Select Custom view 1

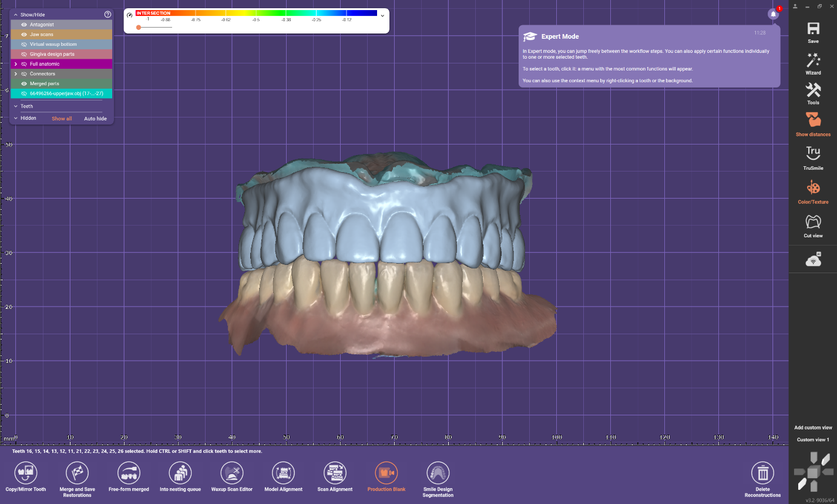(813, 439)
